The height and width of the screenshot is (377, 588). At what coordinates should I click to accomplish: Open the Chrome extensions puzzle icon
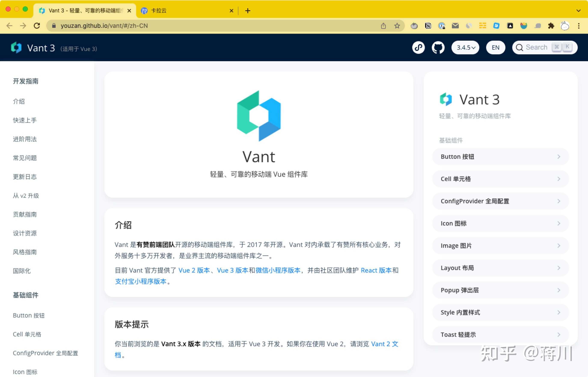click(x=551, y=26)
